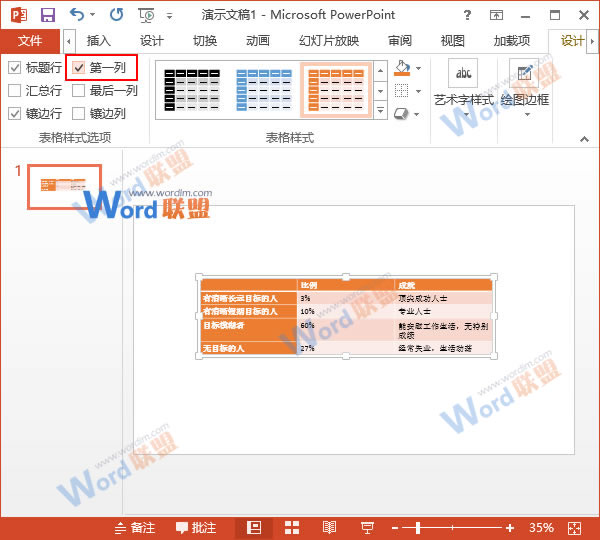600x540 pixels.
Task: Open the File tab
Action: [30, 41]
